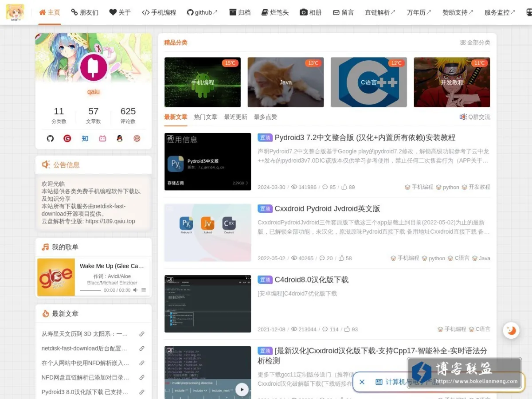The height and width of the screenshot is (399, 532).
Task: Open Q群交流 group chat link
Action: (x=475, y=117)
